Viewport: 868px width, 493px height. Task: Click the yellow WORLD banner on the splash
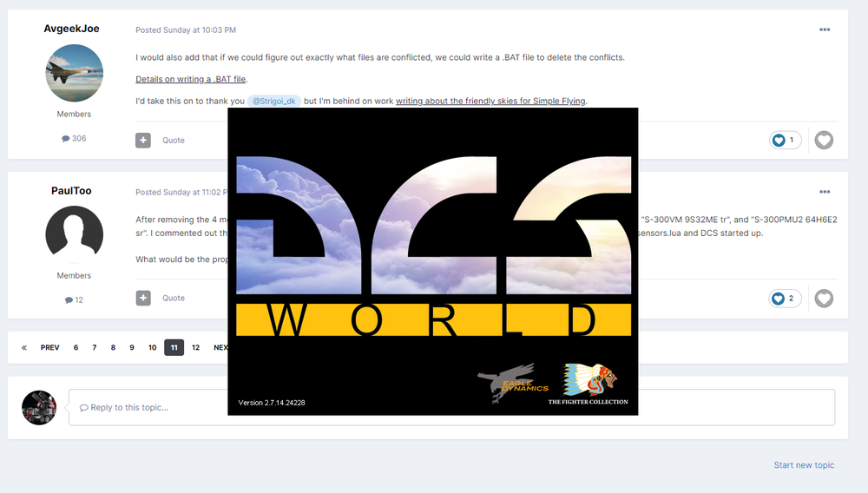[433, 319]
